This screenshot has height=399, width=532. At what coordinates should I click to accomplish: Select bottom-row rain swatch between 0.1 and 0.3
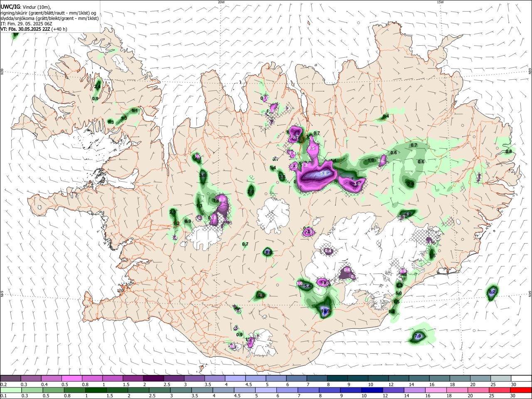pos(11,390)
